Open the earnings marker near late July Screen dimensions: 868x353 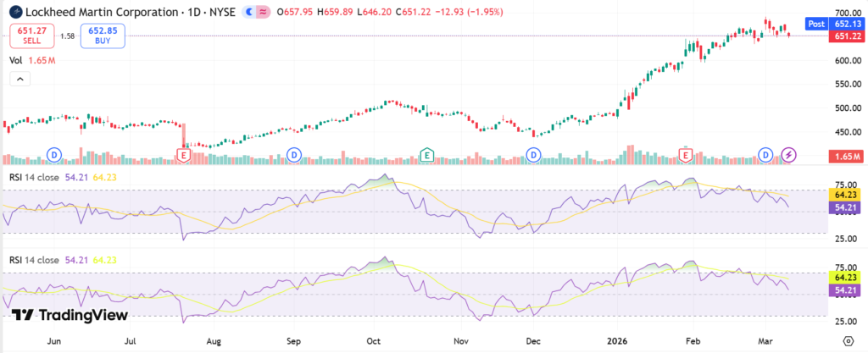pyautogui.click(x=183, y=155)
